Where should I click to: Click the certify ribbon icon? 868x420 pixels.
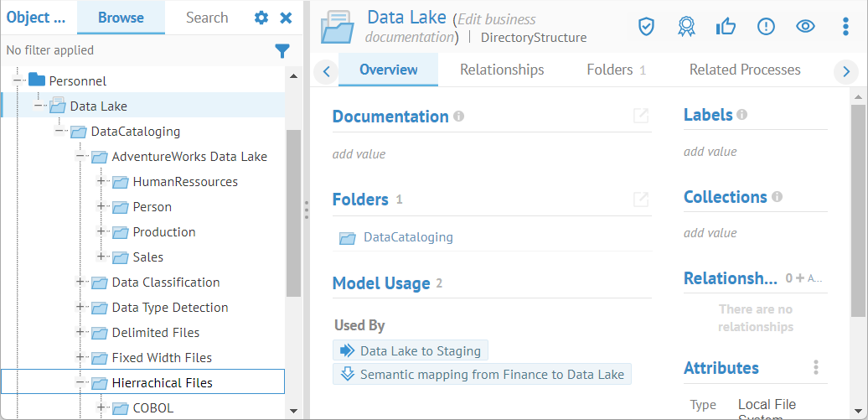[x=686, y=27]
